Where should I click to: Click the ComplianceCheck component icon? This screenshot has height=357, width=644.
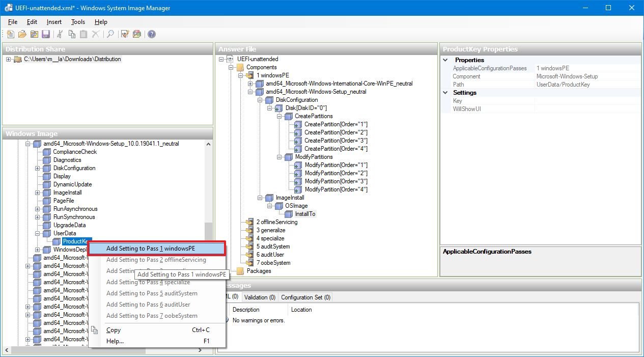point(47,152)
